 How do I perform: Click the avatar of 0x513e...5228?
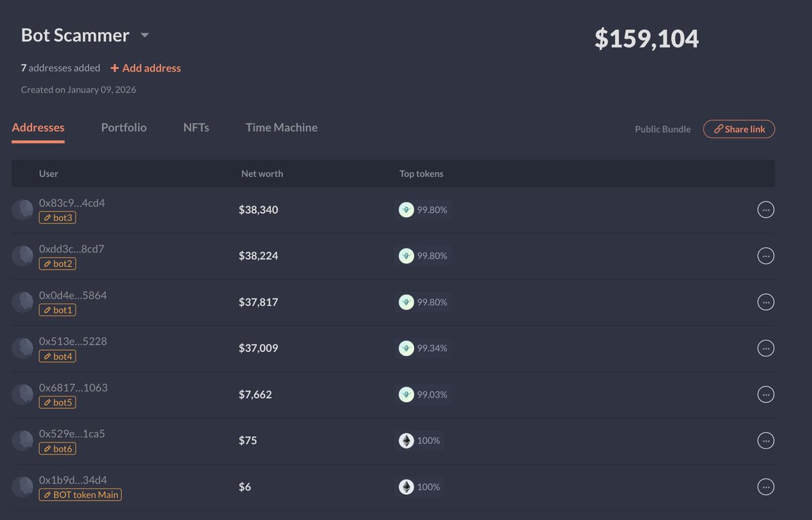[22, 348]
